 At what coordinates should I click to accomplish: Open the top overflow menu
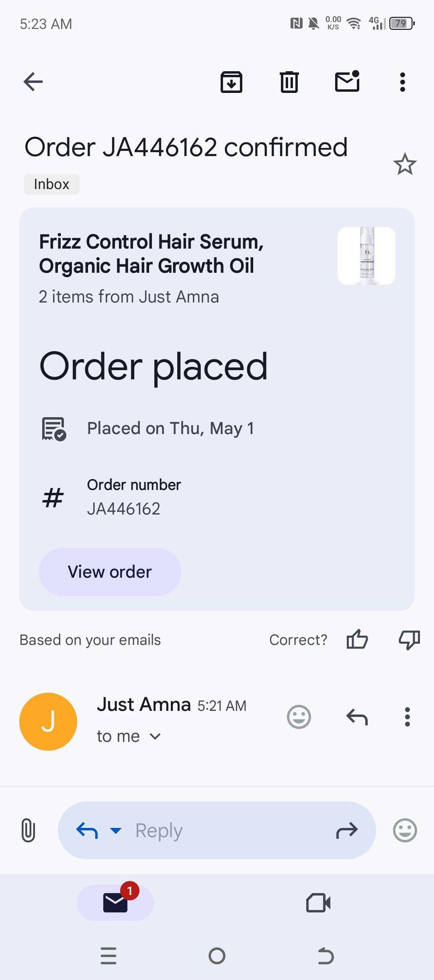[403, 82]
